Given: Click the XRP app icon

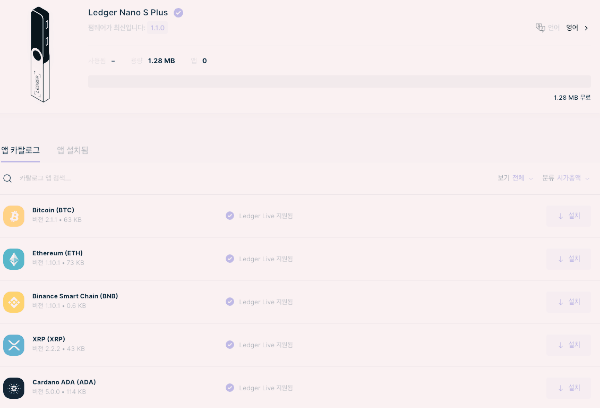Looking at the screenshot, I should pyautogui.click(x=14, y=345).
